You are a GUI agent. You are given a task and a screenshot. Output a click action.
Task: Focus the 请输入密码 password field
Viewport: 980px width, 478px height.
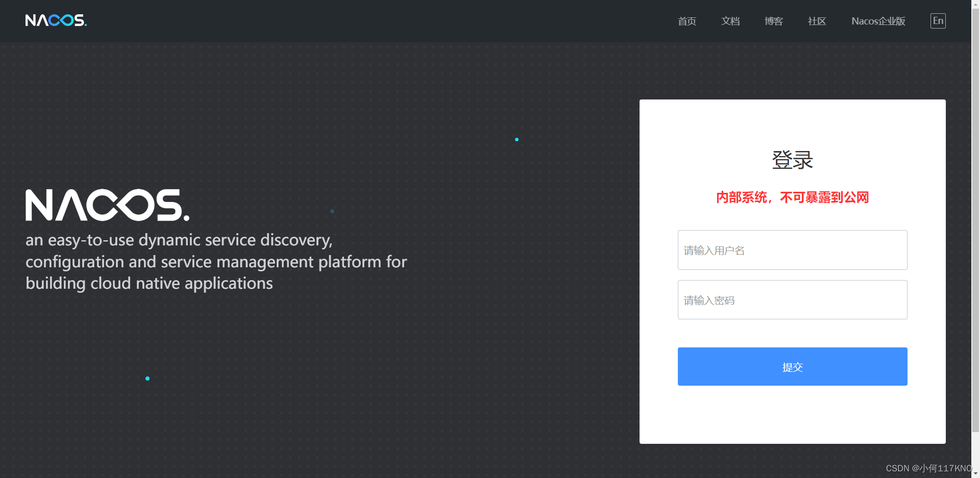click(793, 300)
